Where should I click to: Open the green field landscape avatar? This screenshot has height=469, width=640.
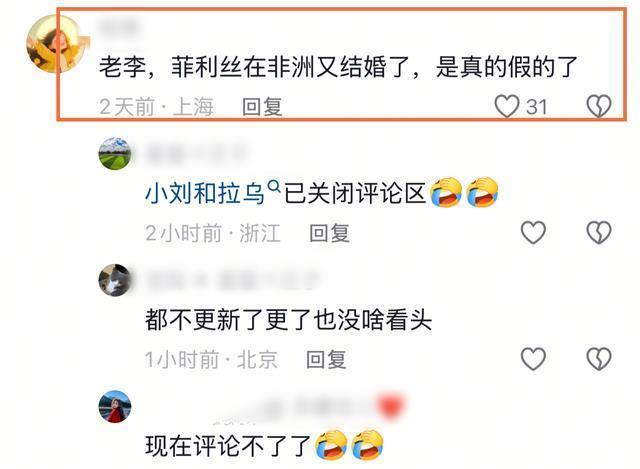115,153
